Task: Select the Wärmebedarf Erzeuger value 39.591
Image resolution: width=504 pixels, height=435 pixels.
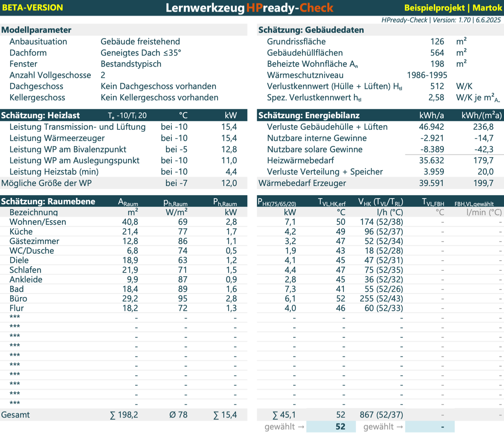Action: 431,183
